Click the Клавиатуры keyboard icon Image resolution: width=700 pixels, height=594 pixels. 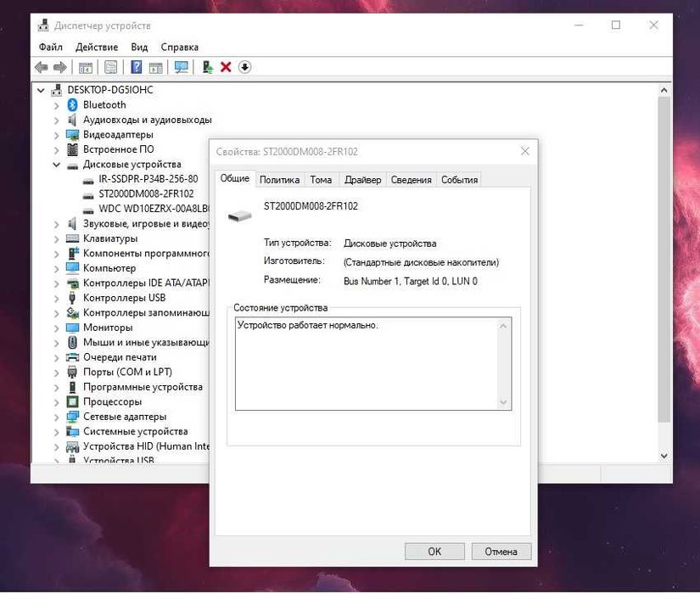(72, 238)
